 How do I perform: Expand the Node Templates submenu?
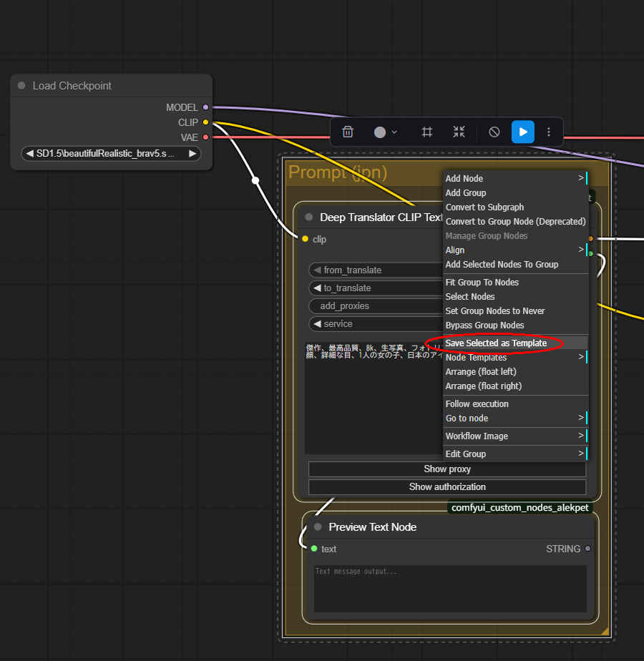tap(515, 358)
